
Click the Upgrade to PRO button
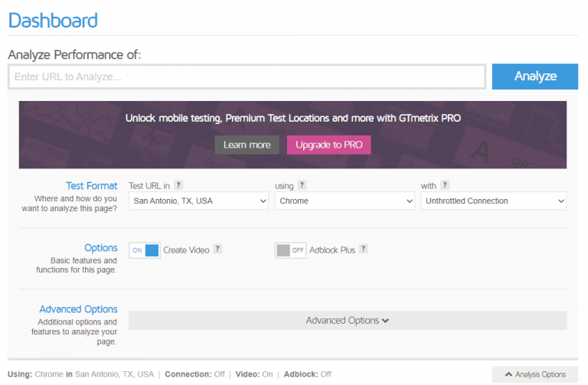click(328, 145)
